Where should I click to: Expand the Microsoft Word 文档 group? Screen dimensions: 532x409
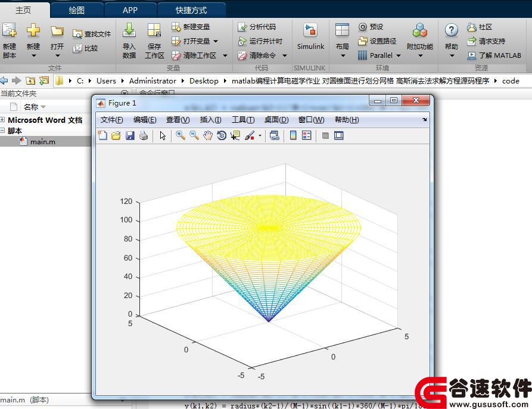pos(2,119)
